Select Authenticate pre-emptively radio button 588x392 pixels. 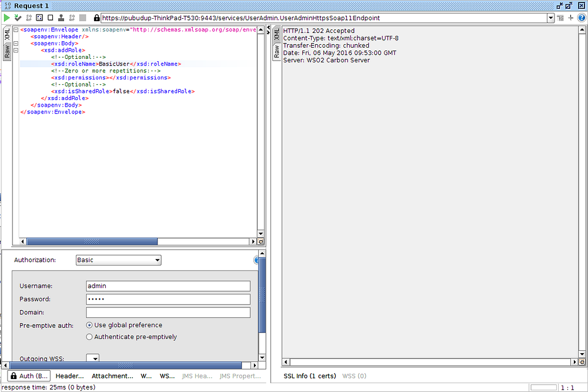(89, 337)
